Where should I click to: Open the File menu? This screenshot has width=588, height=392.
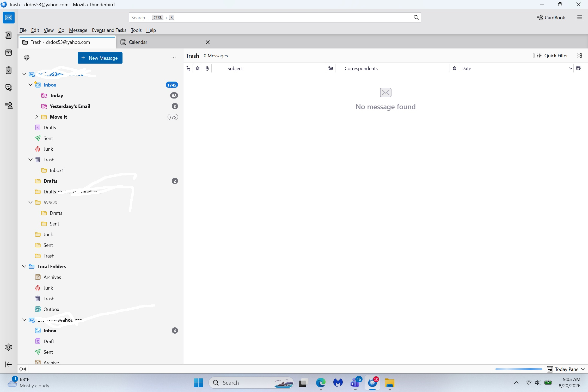point(23,30)
